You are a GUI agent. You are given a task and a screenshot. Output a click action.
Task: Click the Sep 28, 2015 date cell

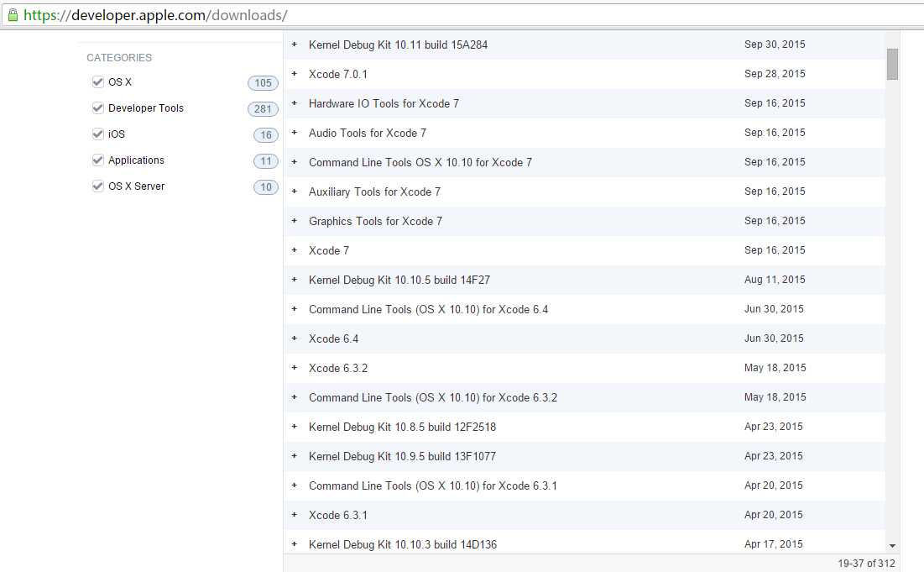click(x=775, y=74)
